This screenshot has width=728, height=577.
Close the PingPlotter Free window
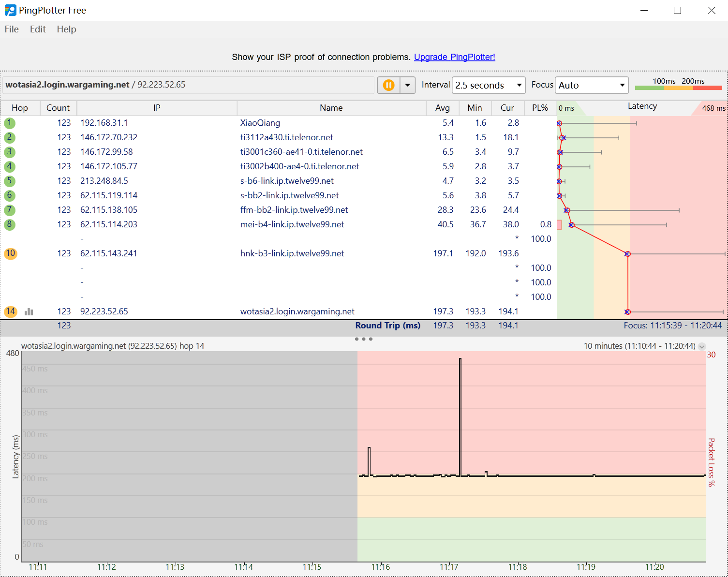tap(711, 10)
